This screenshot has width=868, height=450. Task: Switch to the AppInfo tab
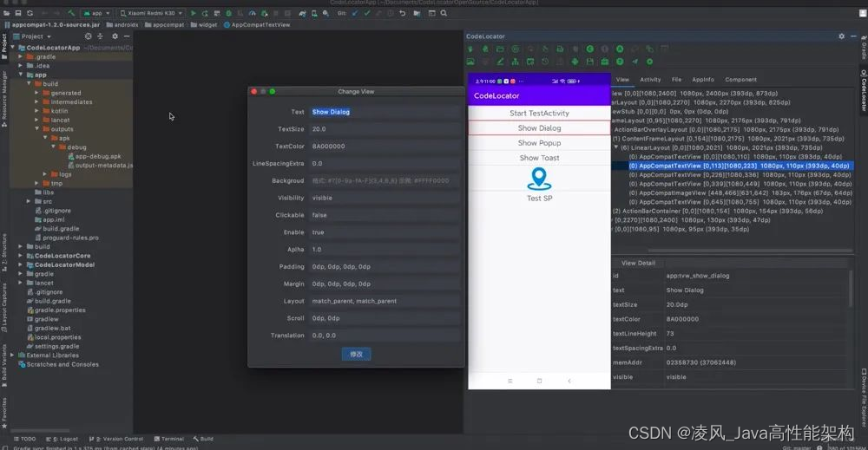click(x=703, y=80)
